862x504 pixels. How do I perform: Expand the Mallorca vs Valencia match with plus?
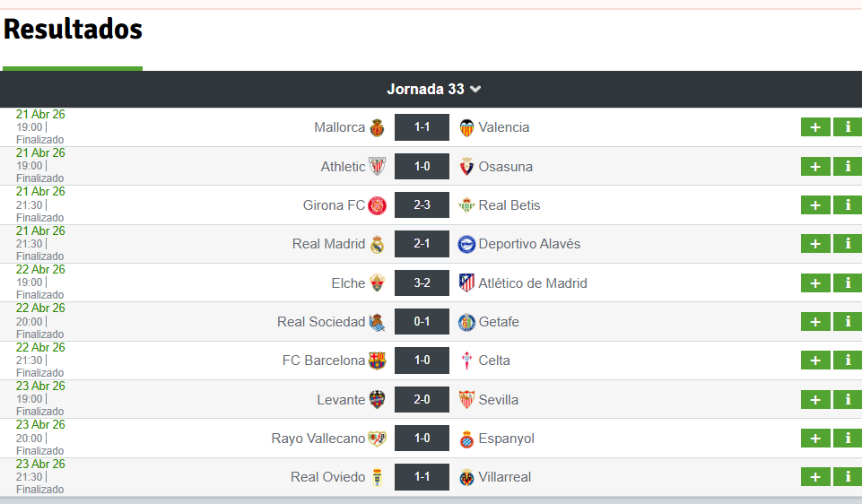tap(815, 127)
